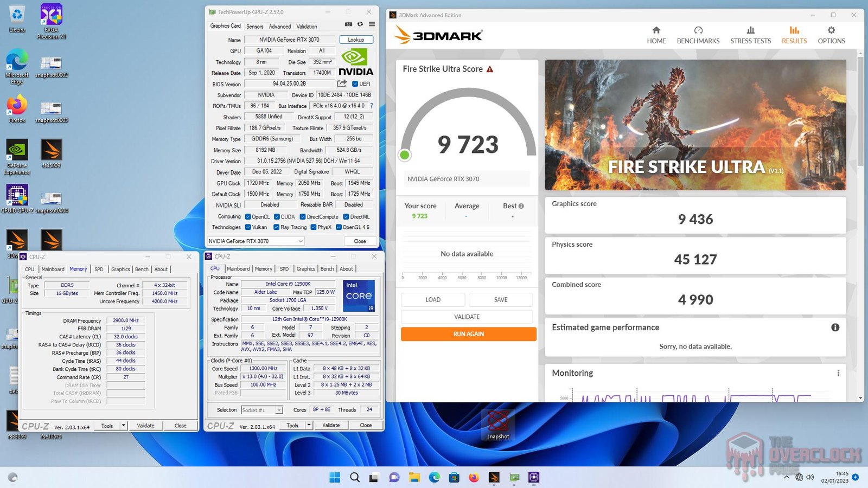Switch to the Sensors tab in GPU-Z

click(254, 26)
